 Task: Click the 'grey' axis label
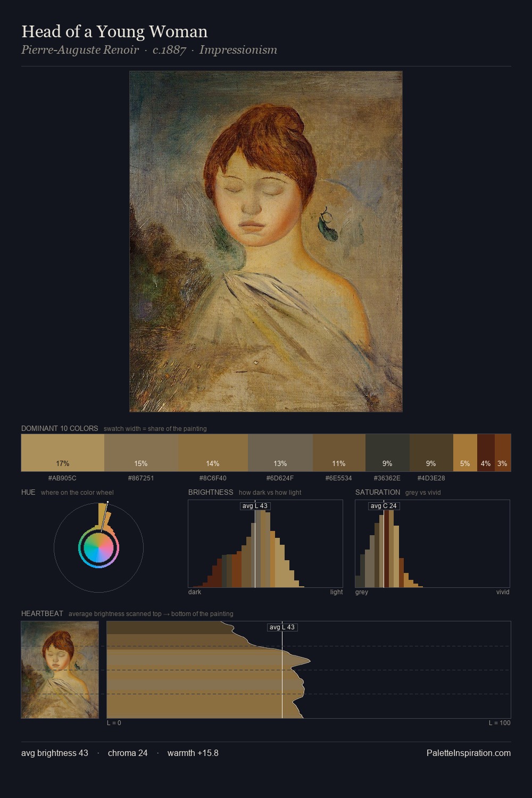(x=362, y=592)
